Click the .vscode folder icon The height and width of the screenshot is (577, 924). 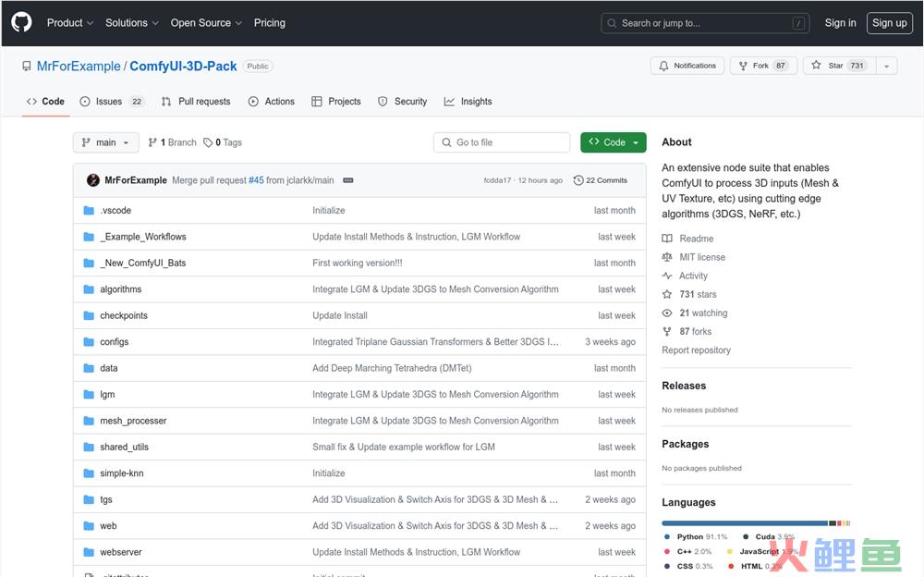pos(89,210)
